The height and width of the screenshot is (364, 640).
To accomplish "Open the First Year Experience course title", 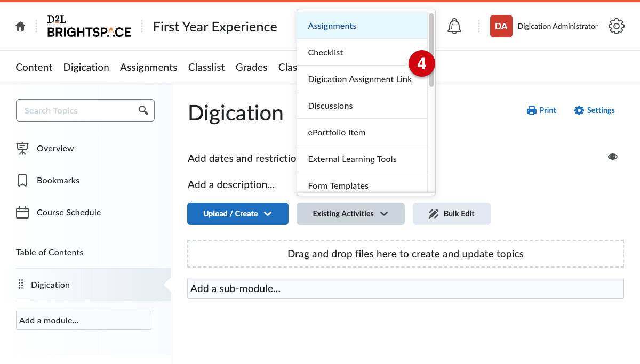I will 215,27.
